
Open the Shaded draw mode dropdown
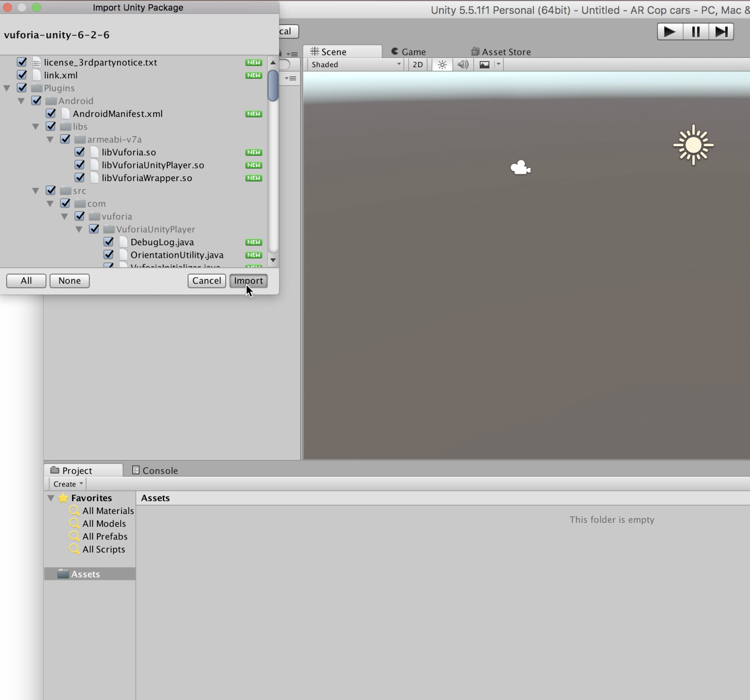(x=355, y=65)
